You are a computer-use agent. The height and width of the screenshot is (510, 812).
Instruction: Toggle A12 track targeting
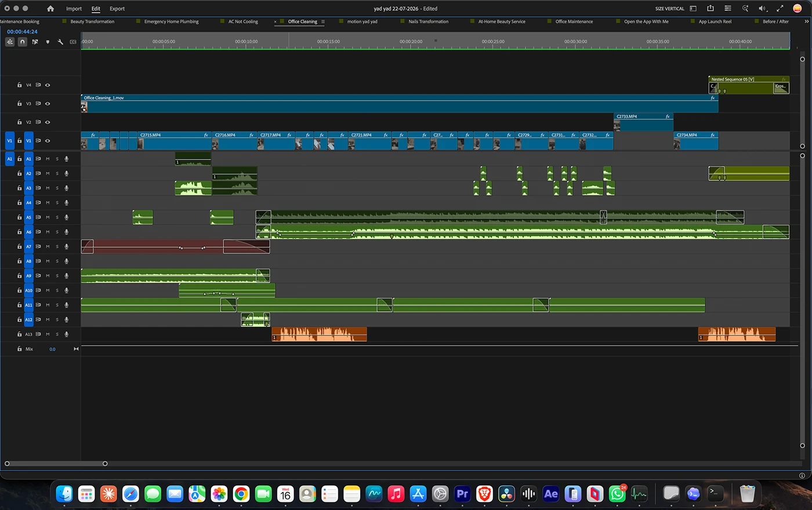[x=28, y=320]
